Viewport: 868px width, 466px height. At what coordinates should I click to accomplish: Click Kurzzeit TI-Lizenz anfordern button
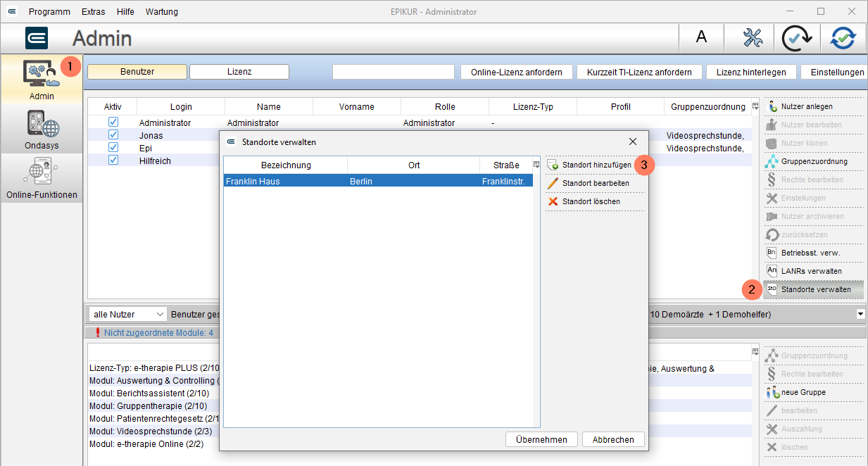click(x=639, y=73)
